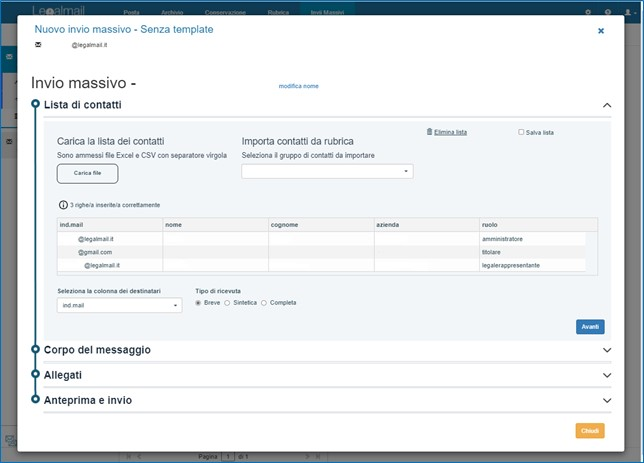This screenshot has width=644, height=463.
Task: Click the blue Avanti button
Action: pyautogui.click(x=590, y=327)
